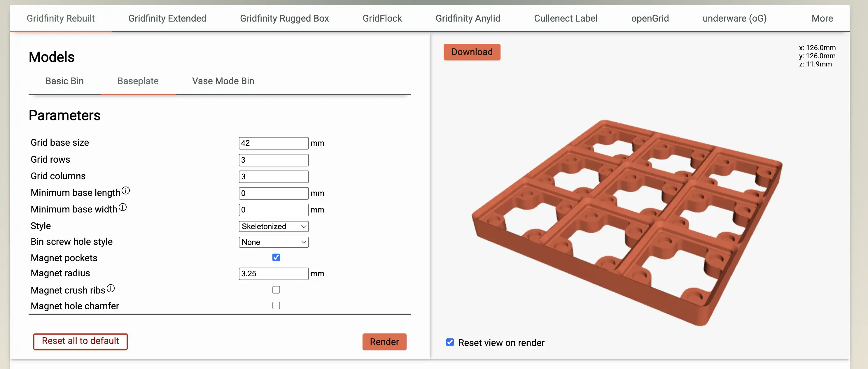Viewport: 868px width, 369px height.
Task: Enable Magnet hole chamfer
Action: [276, 305]
